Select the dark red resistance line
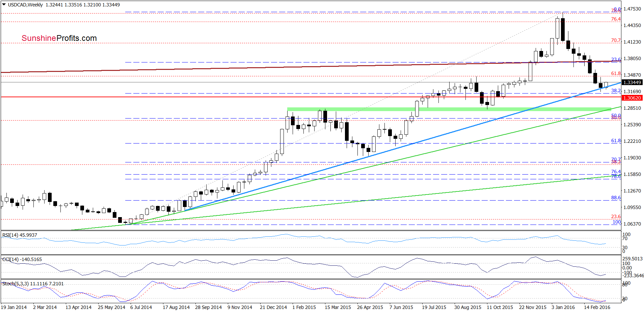Screen dimensions: 644x312 (x=311, y=67)
